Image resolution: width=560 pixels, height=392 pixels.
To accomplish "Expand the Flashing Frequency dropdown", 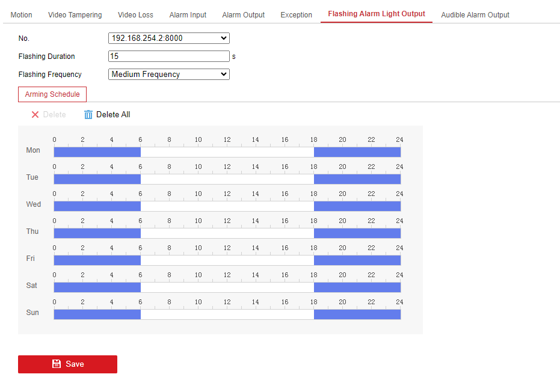I will [x=169, y=75].
